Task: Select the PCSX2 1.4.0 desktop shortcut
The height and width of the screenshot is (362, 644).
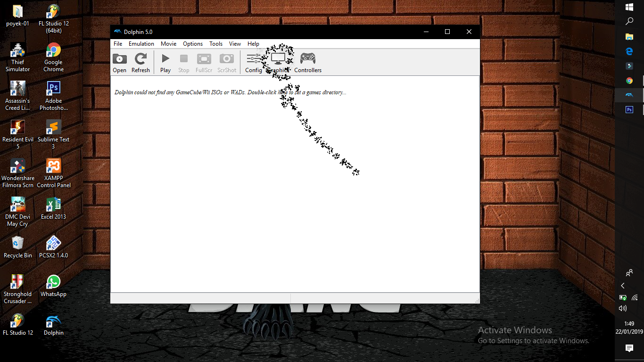Action: (53, 247)
